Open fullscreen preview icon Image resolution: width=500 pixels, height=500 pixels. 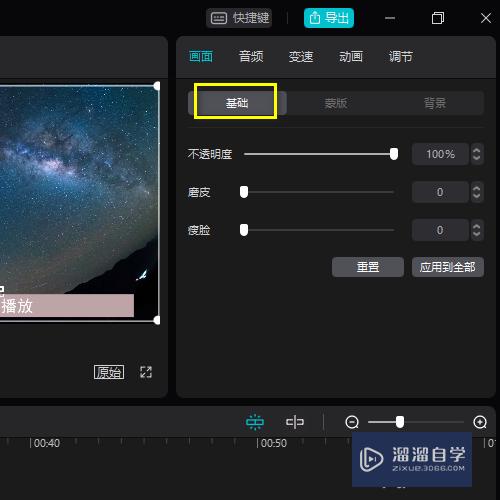[x=146, y=372]
